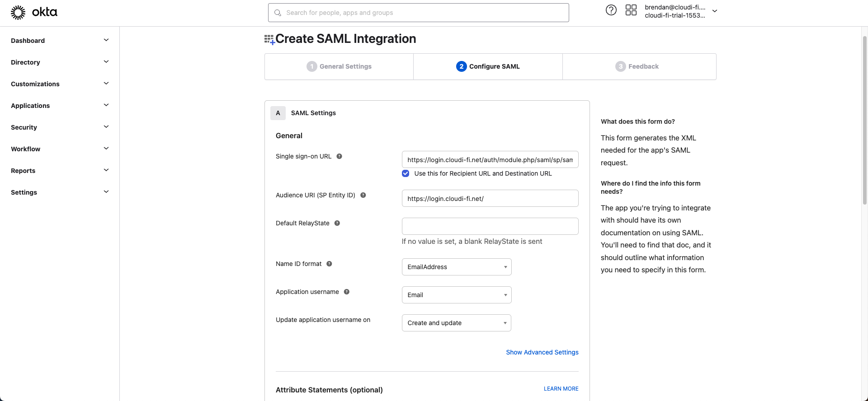Viewport: 868px width, 401px height.
Task: Expand the Settings section
Action: 60,192
